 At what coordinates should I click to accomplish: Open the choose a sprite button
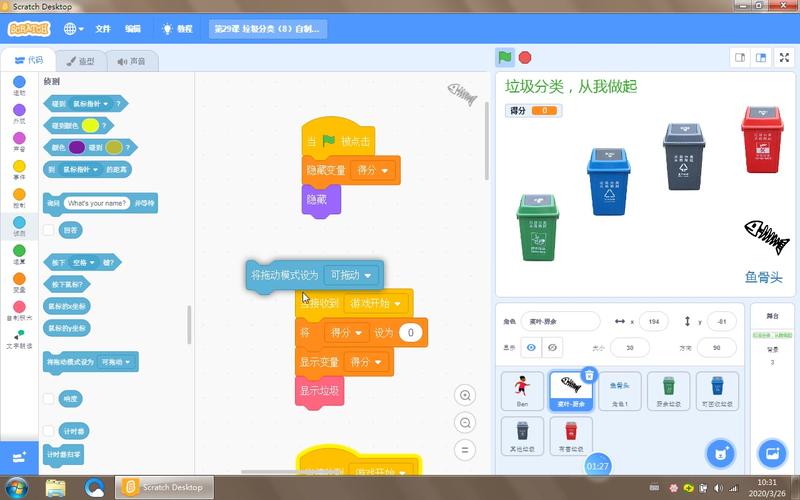click(720, 454)
